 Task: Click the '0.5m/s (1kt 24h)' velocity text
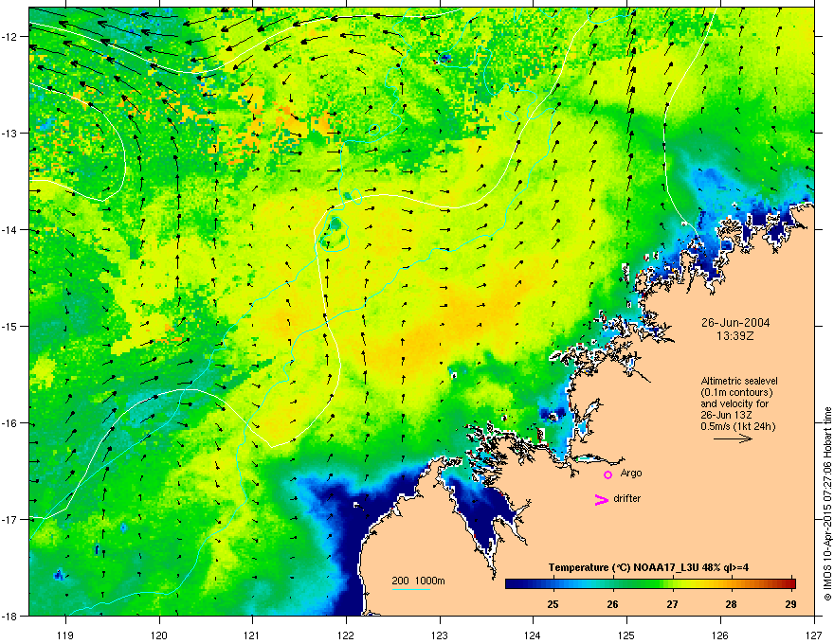[x=738, y=426]
